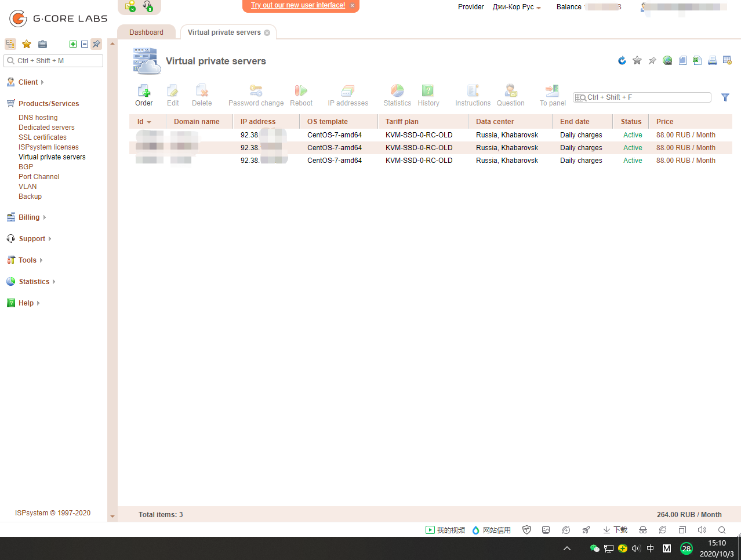This screenshot has height=560, width=741.
Task: Click the sidebar menu search field
Action: (53, 61)
